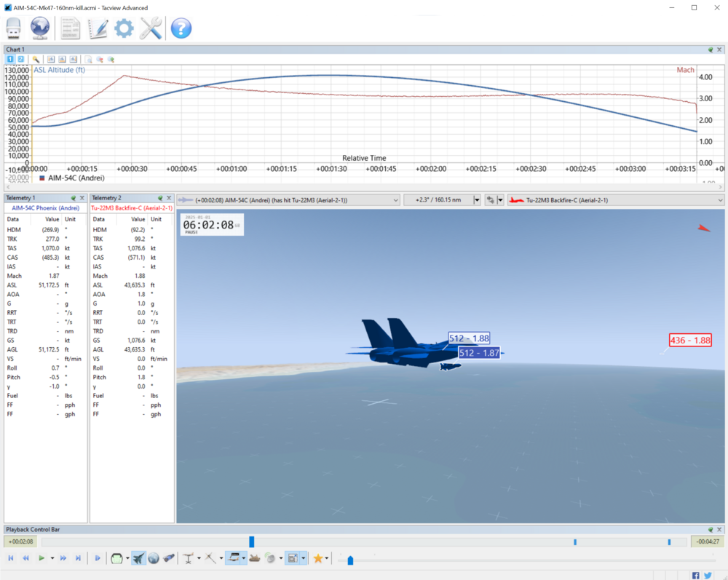Open the document report icon in main toolbar

[70, 28]
